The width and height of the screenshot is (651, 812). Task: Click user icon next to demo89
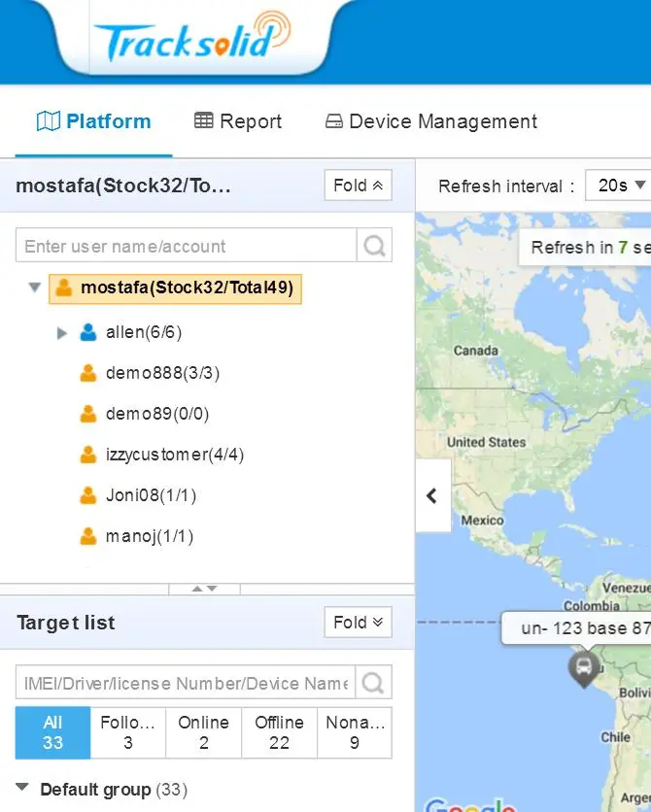click(88, 414)
